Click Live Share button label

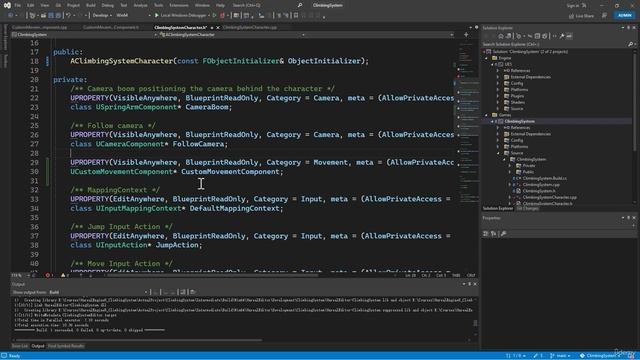click(584, 16)
